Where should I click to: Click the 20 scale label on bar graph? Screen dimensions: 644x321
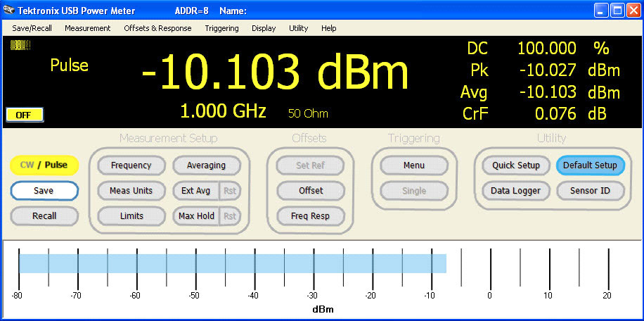click(x=607, y=296)
